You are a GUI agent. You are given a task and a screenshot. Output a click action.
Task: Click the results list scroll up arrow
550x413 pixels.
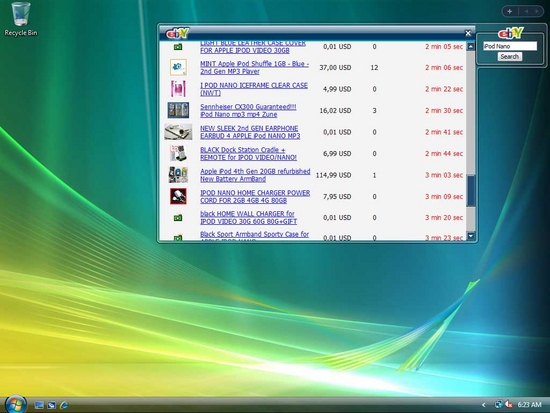(471, 46)
